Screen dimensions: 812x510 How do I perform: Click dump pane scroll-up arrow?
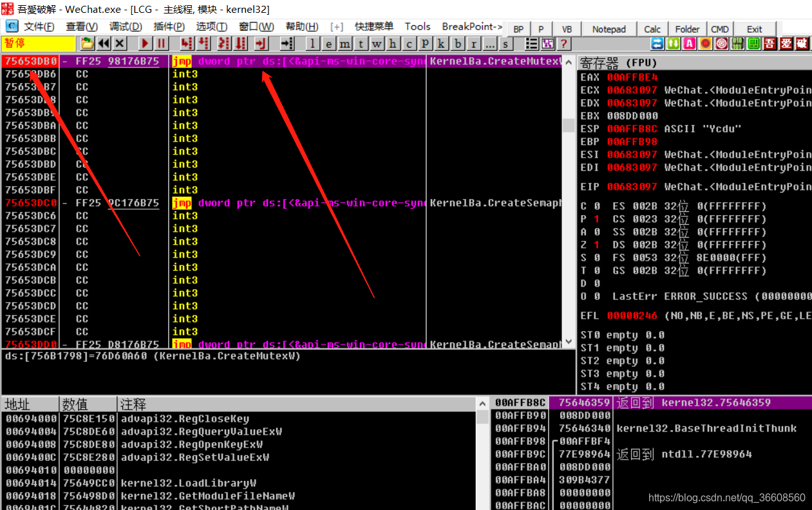click(482, 404)
